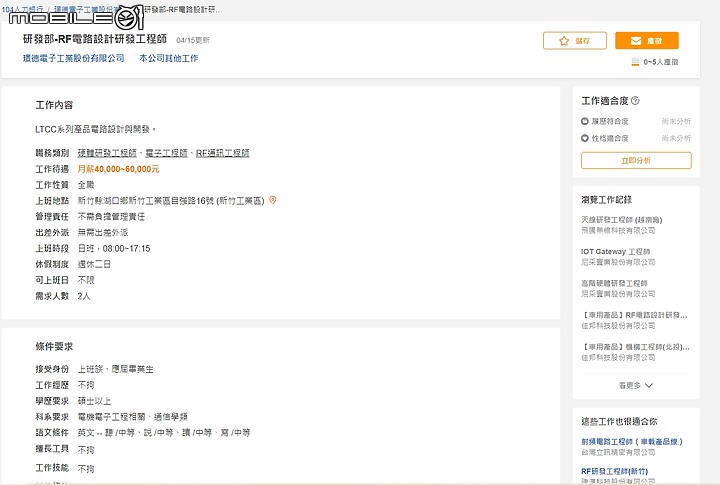
Task: Click the applicant count bar icon
Action: (635, 62)
